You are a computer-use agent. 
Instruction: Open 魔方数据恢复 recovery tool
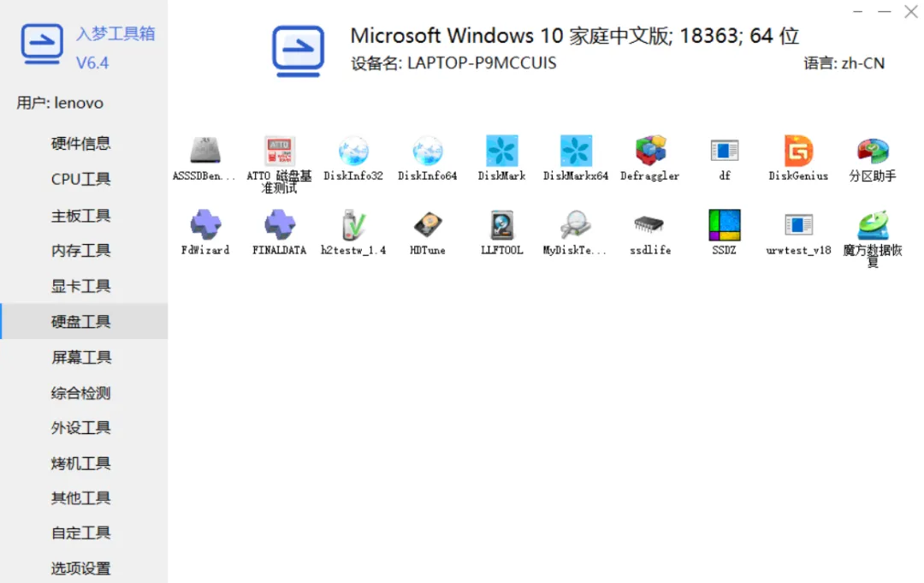point(873,238)
